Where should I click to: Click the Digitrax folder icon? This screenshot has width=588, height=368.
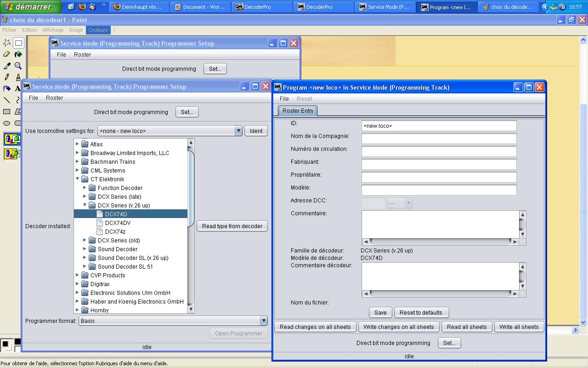tap(85, 284)
